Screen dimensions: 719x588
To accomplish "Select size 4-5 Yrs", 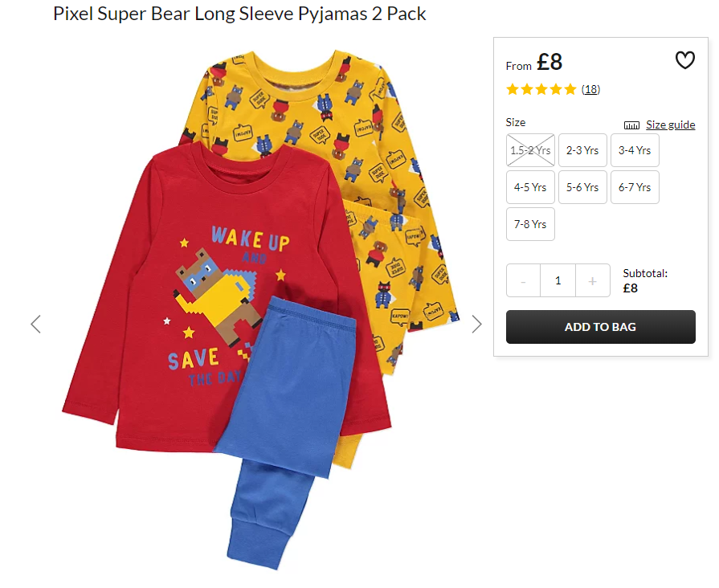I will pyautogui.click(x=530, y=187).
